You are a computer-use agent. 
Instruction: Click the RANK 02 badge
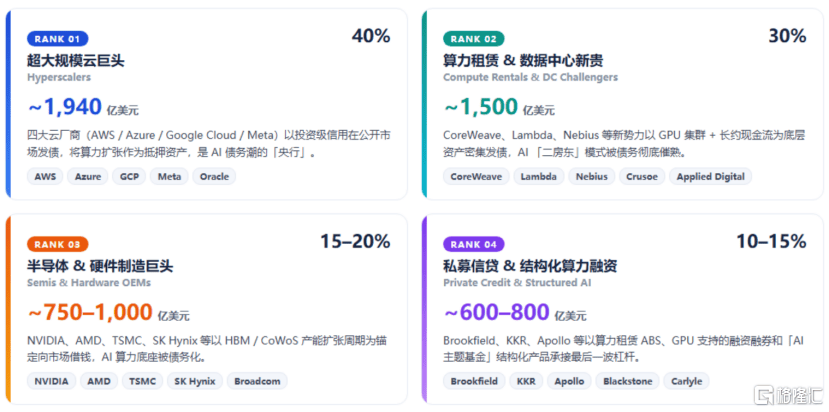[x=474, y=39]
